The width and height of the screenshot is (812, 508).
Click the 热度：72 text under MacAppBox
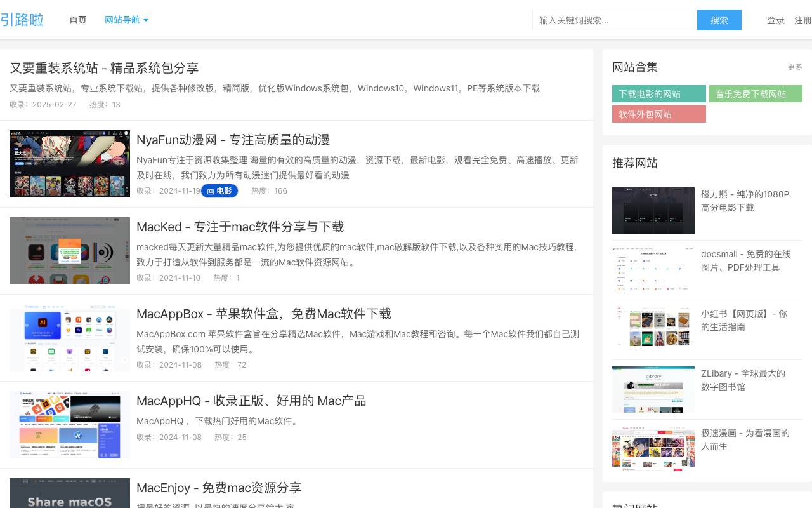tap(230, 365)
